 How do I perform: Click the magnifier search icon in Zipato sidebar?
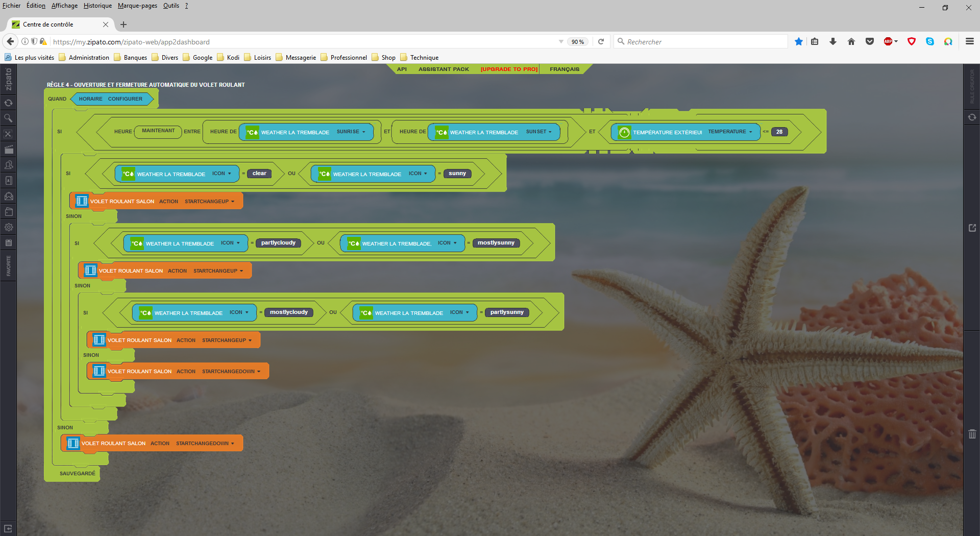point(8,118)
